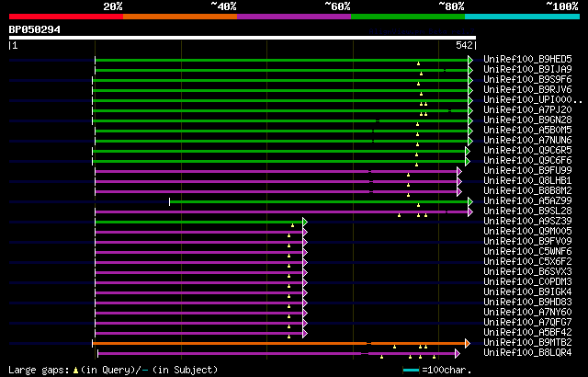Click the query end position 542
Image resolution: width=588 pixels, height=377 pixels.
coord(464,45)
